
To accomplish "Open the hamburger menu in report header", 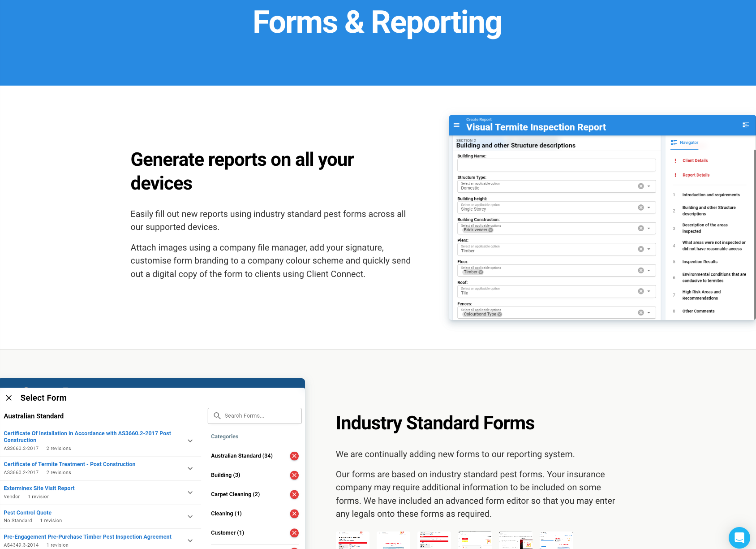I will 456,125.
